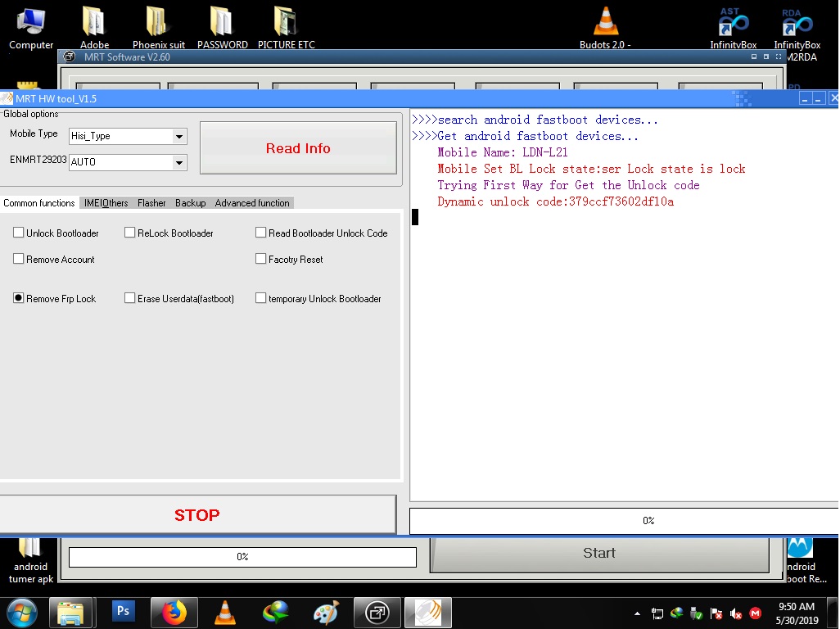Open the device safely-remove tray icon
Image resolution: width=840 pixels, height=629 pixels.
[697, 613]
